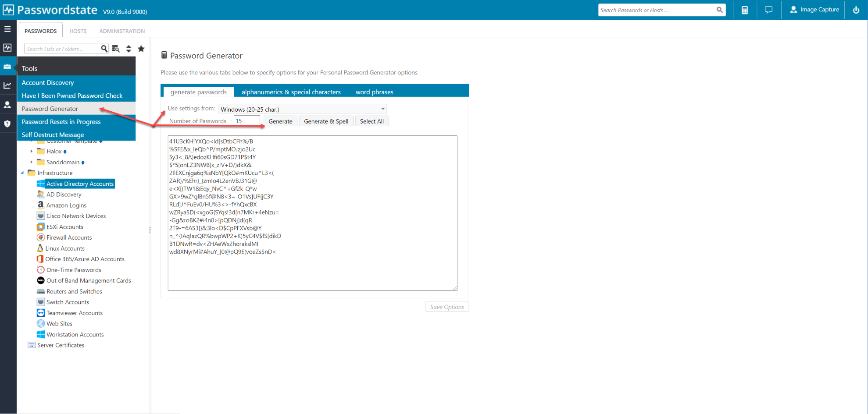Click the Select All button
This screenshot has height=414, width=868.
(x=372, y=121)
